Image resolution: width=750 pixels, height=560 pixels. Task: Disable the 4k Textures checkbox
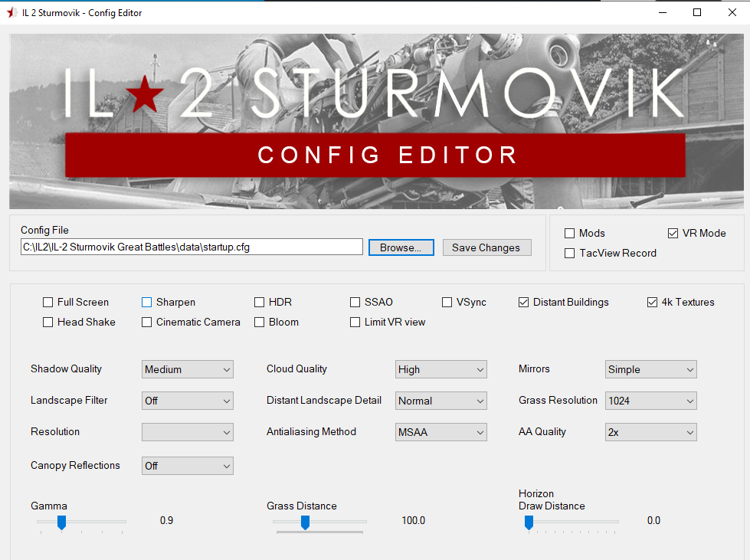pos(652,303)
